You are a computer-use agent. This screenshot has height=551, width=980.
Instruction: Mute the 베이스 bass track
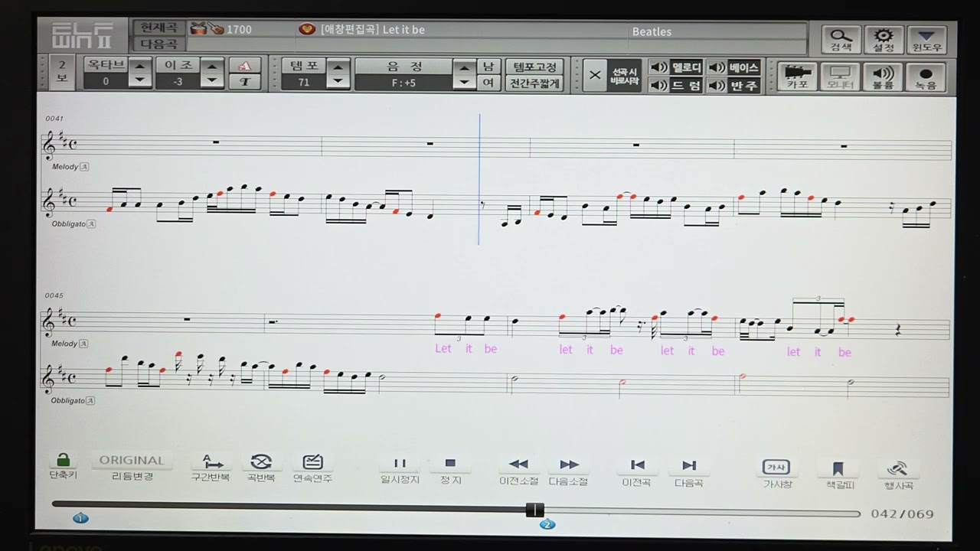pyautogui.click(x=733, y=67)
